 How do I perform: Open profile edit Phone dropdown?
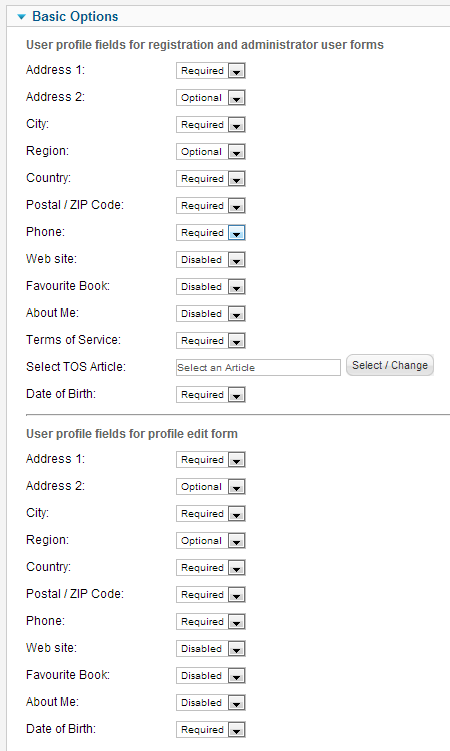coord(211,622)
